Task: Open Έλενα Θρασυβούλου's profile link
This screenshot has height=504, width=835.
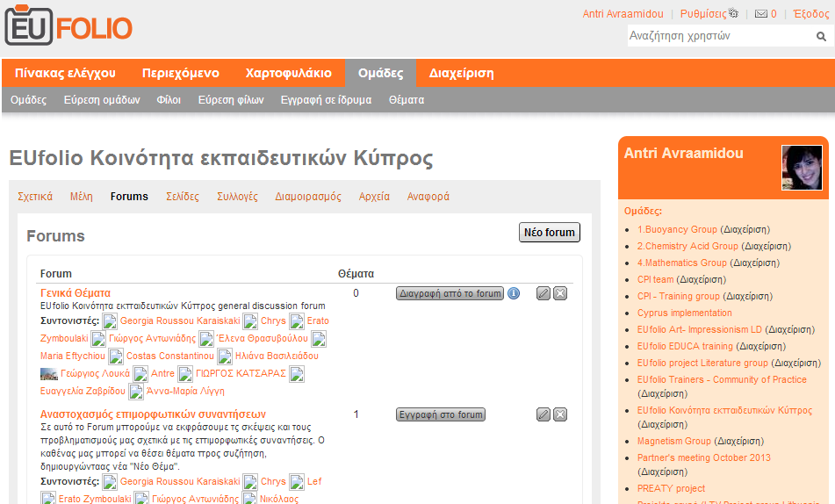Action: tap(262, 338)
